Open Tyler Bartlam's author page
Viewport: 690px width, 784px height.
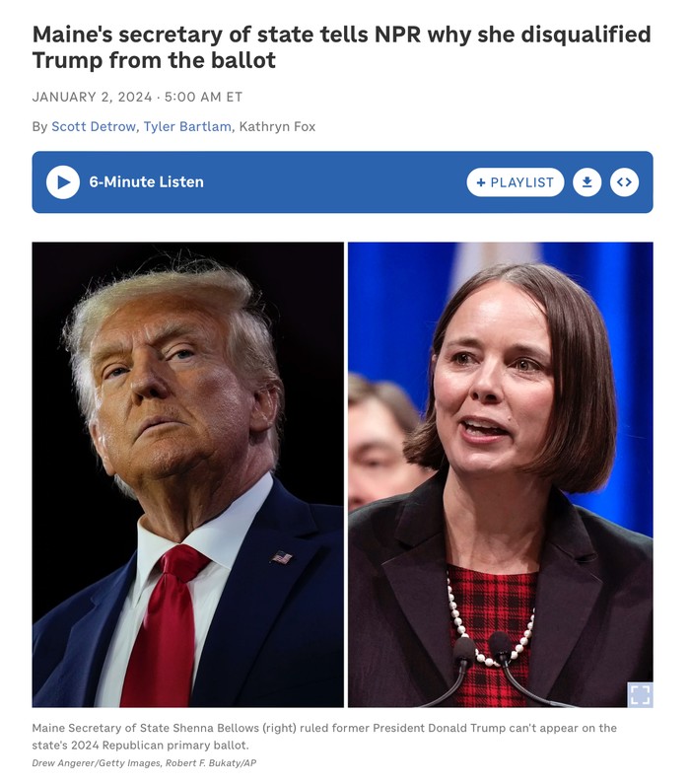(x=187, y=126)
